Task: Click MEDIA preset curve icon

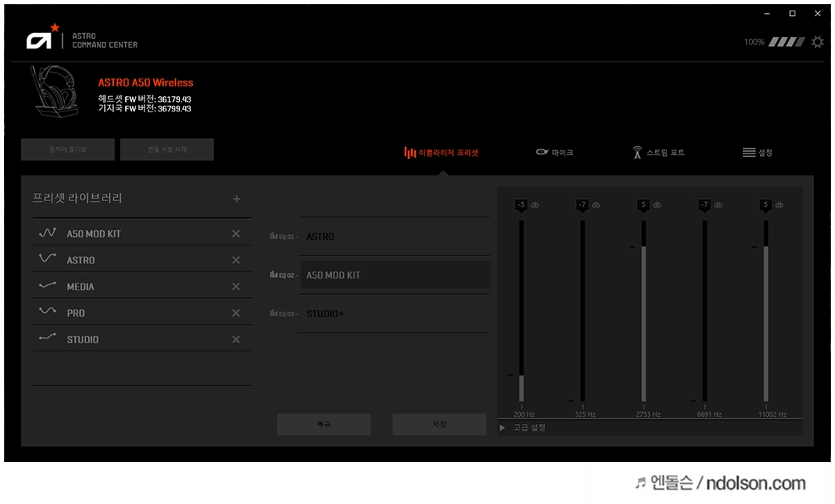Action: [x=48, y=285]
